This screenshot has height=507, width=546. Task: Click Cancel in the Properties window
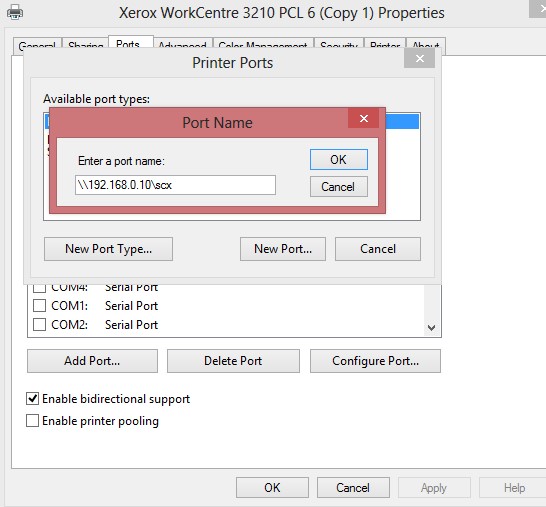click(353, 488)
